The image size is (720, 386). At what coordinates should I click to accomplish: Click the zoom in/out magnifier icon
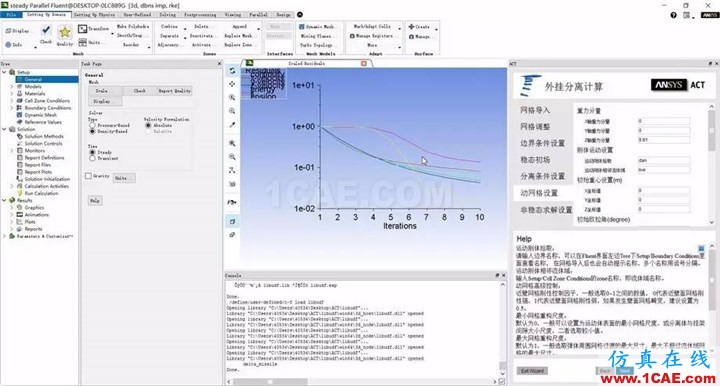[x=232, y=97]
